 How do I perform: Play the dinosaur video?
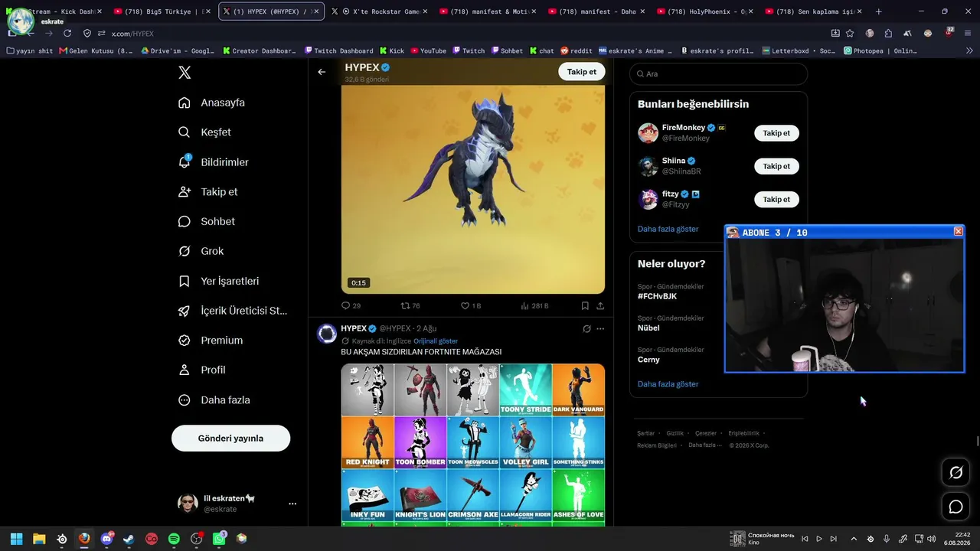[x=473, y=190]
